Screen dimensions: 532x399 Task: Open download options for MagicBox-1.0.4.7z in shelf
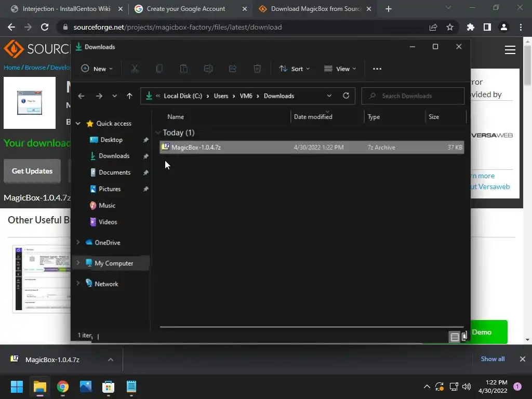(111, 360)
